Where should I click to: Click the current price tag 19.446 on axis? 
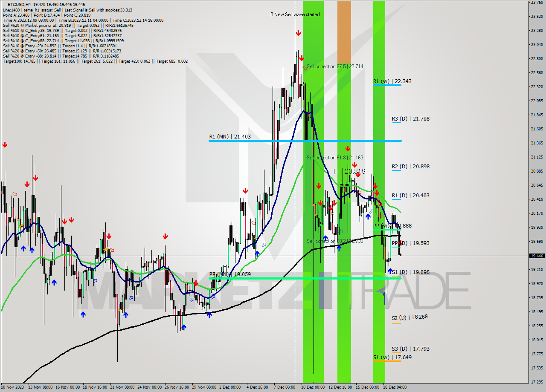(537, 256)
